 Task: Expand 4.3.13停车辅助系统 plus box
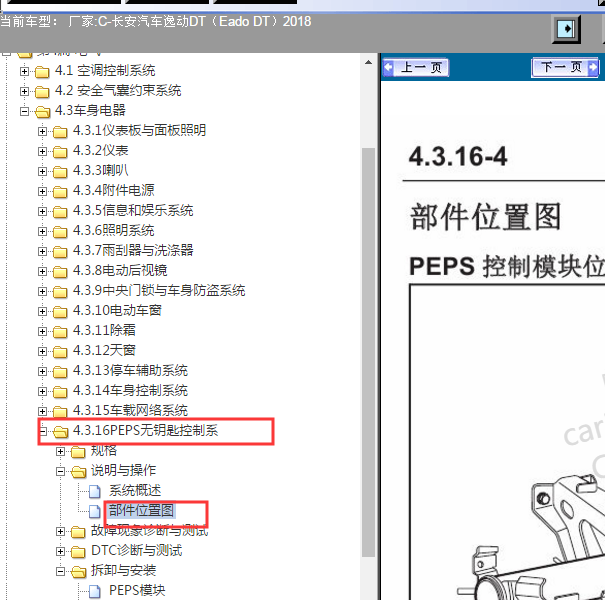click(x=42, y=372)
